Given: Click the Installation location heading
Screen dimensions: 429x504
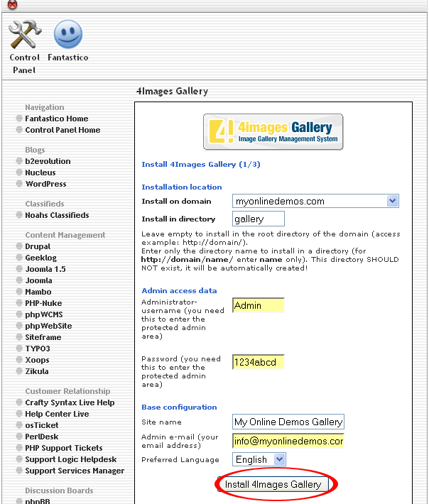Looking at the screenshot, I should (182, 187).
